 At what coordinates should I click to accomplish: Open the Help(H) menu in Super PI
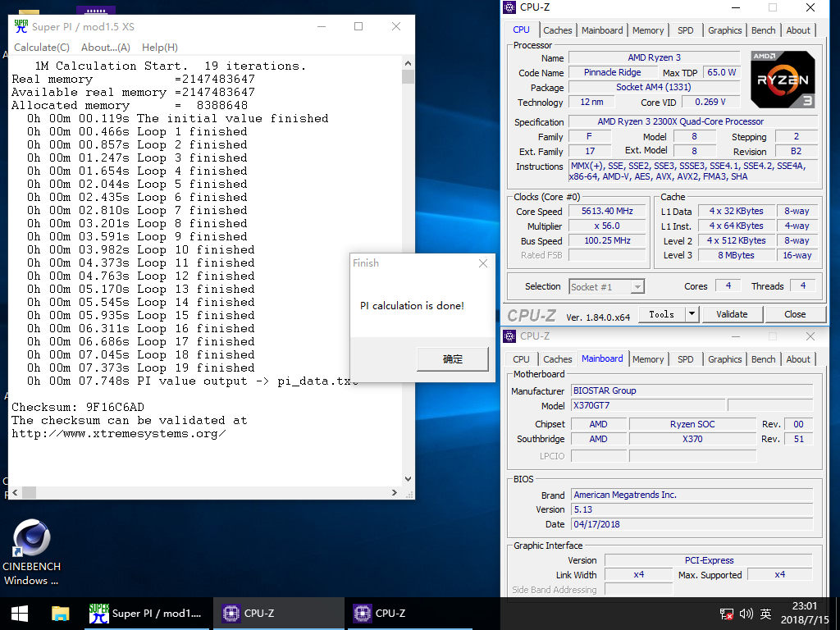pyautogui.click(x=160, y=47)
